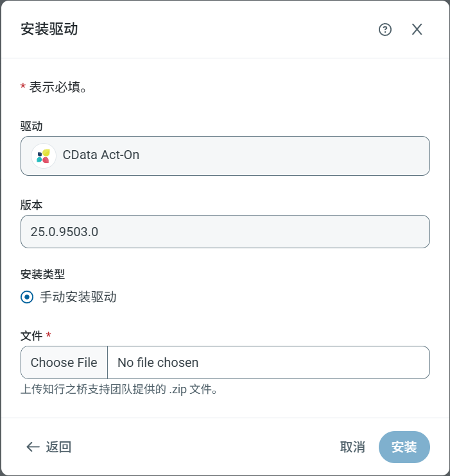Click the 安装 button

pos(404,447)
